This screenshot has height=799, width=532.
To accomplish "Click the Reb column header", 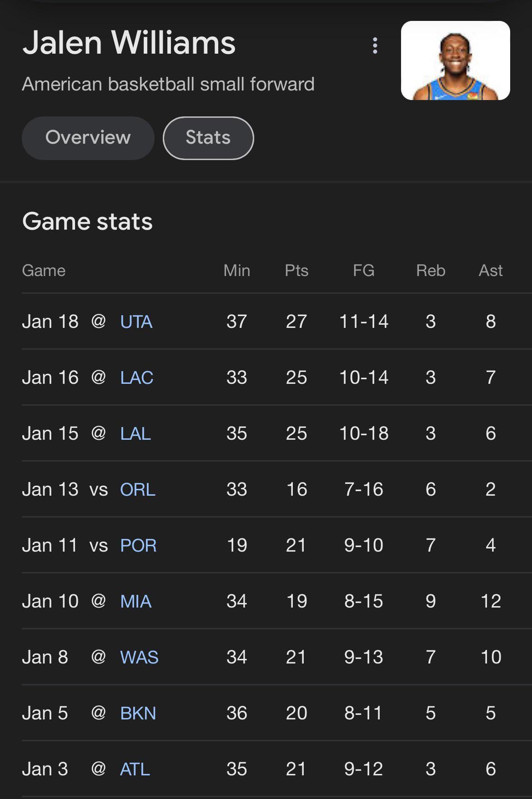I will coord(430,271).
